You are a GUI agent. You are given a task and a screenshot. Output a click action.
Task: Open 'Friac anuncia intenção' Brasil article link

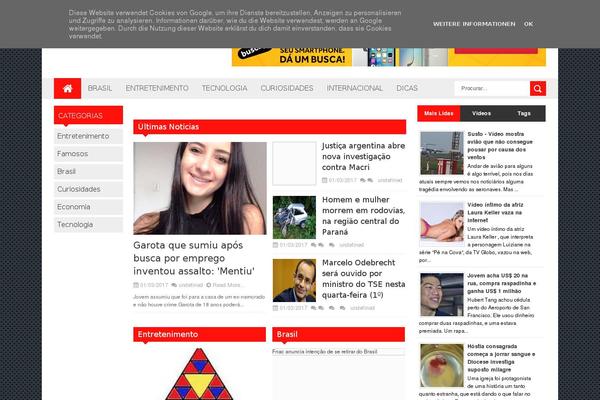[x=324, y=352]
